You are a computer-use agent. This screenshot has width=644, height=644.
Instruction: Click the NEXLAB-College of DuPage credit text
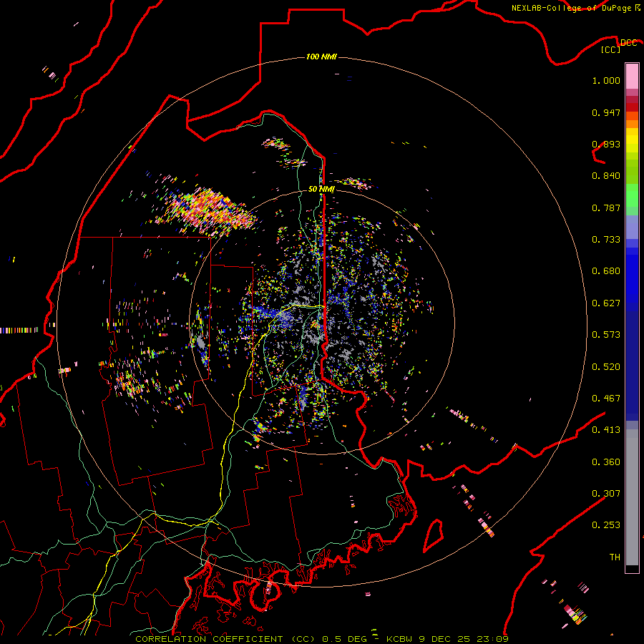coord(571,8)
